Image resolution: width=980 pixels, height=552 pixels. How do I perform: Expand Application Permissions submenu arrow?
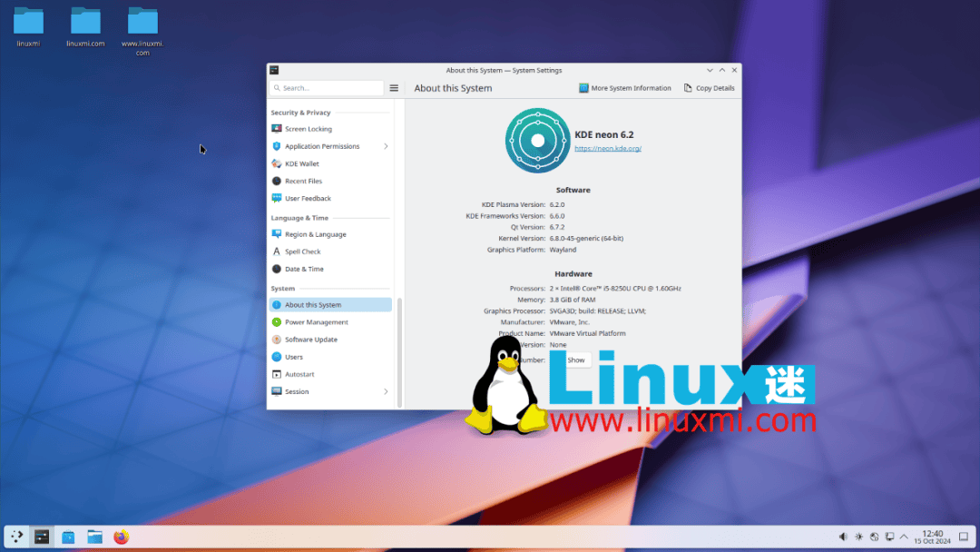click(386, 146)
